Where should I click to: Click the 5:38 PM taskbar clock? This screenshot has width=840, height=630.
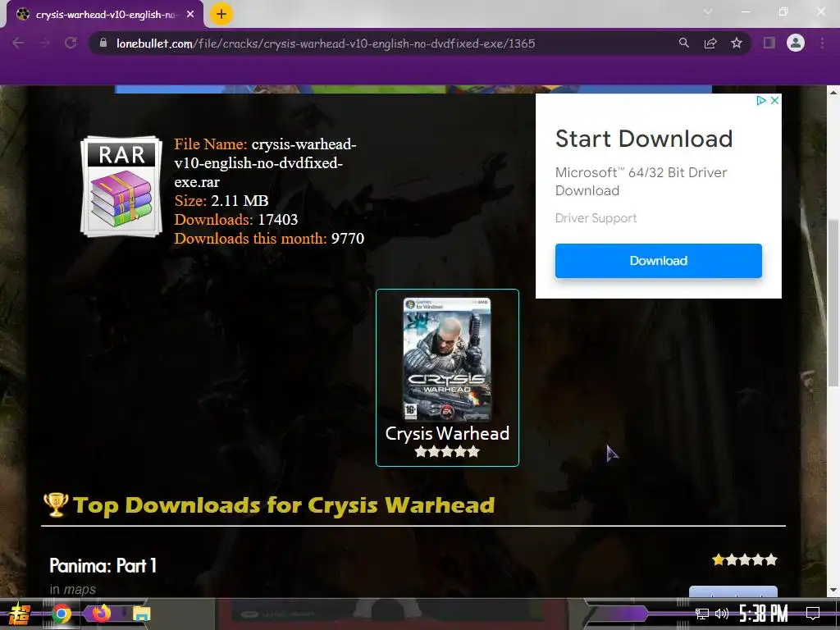tap(764, 614)
